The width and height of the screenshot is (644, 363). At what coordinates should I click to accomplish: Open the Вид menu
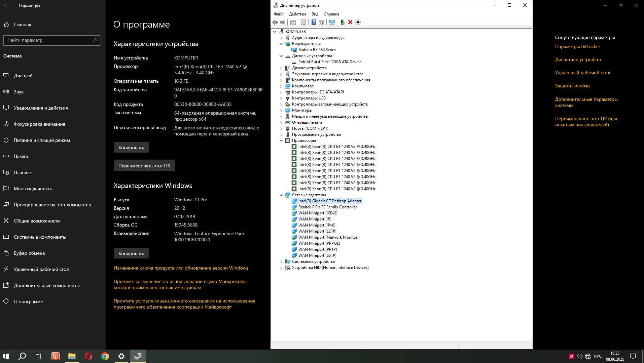point(315,14)
